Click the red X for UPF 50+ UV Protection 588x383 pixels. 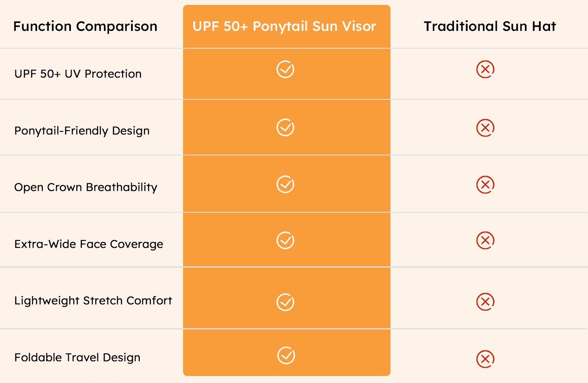pos(485,69)
